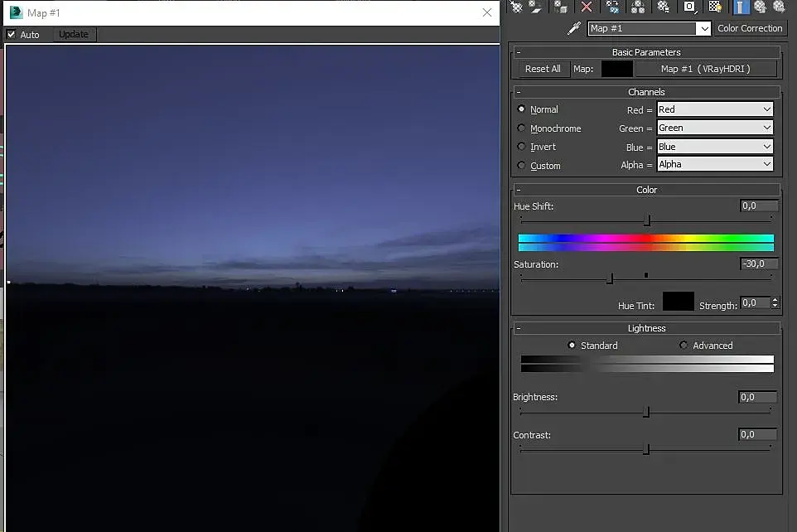Select the Monochrome radio button
This screenshot has height=532, width=797.
coord(521,128)
